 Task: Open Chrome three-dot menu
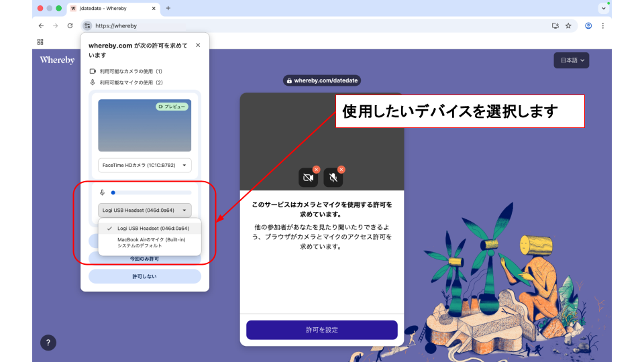tap(602, 25)
